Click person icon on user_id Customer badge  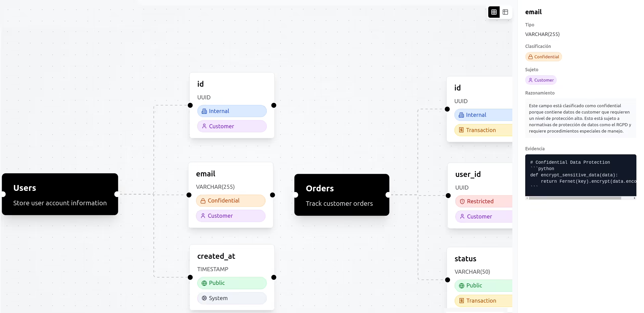tap(462, 216)
